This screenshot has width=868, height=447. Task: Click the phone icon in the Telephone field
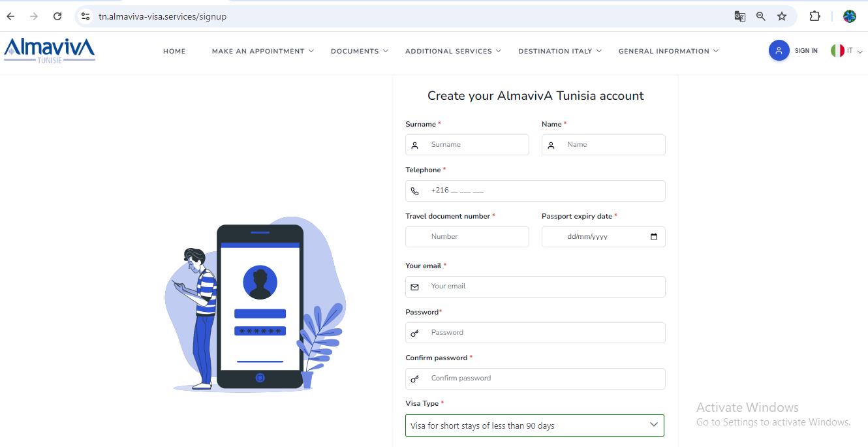(415, 191)
